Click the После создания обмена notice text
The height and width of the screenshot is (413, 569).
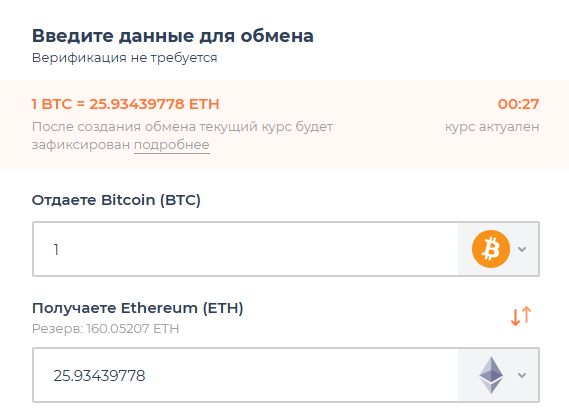pyautogui.click(x=183, y=136)
